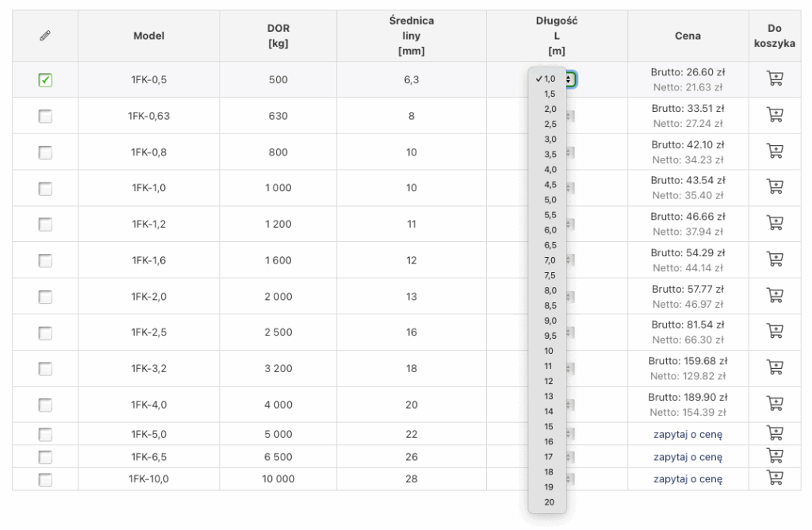Select length 5,0 from the open list

550,200
